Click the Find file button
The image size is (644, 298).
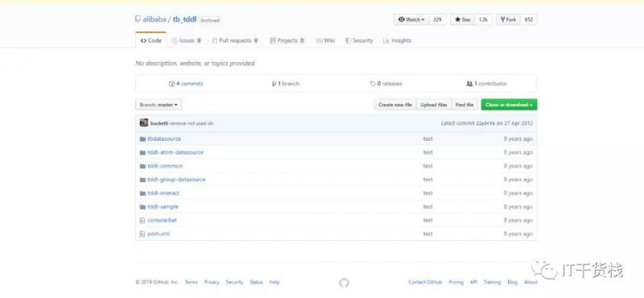click(x=464, y=105)
